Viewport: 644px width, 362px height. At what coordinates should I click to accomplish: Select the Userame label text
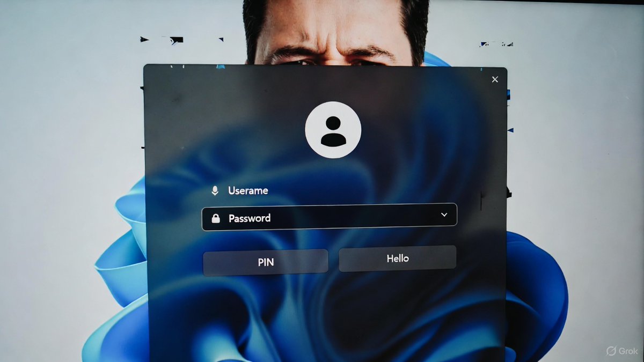[248, 190]
